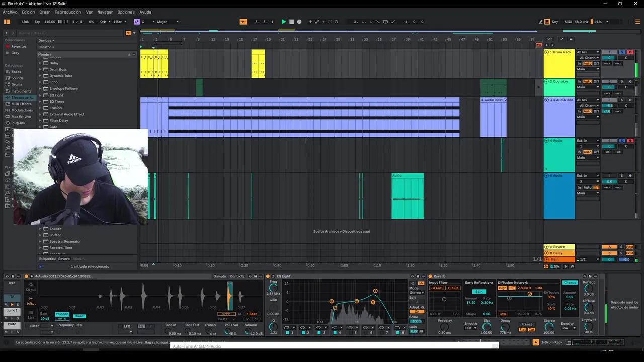Open the Major scale dropdown
The height and width of the screenshot is (362, 644).
tap(168, 22)
